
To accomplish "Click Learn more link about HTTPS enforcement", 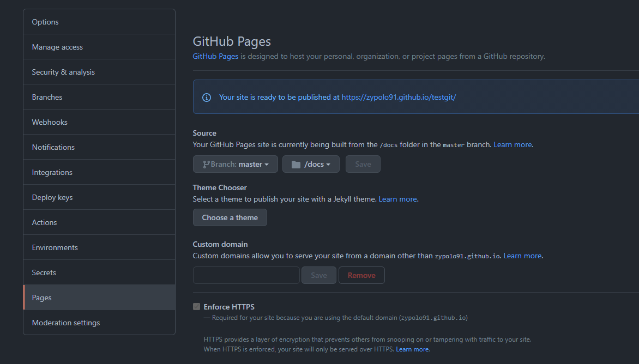I will (x=412, y=349).
